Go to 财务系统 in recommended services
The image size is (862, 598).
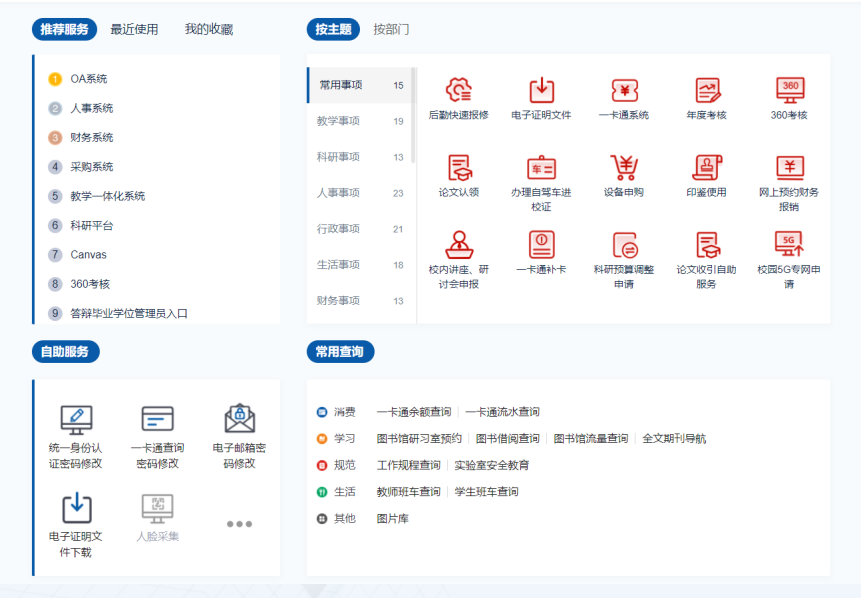[x=92, y=137]
